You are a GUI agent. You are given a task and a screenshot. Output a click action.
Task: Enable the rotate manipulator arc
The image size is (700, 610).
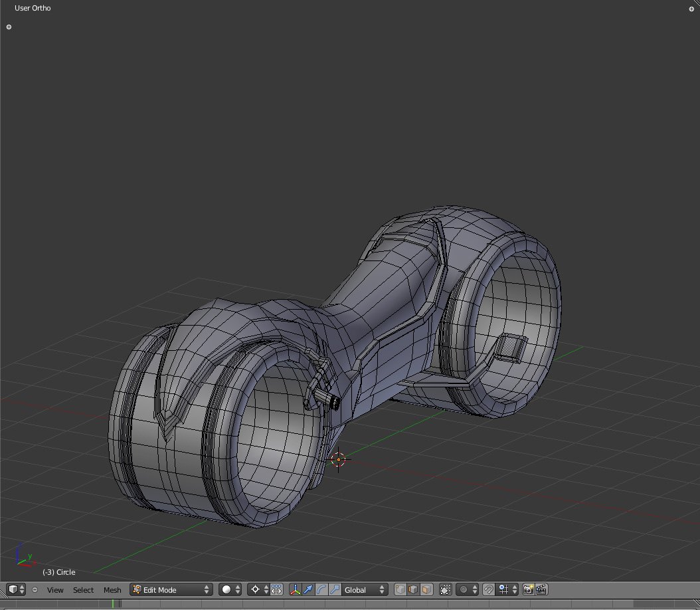(x=321, y=589)
